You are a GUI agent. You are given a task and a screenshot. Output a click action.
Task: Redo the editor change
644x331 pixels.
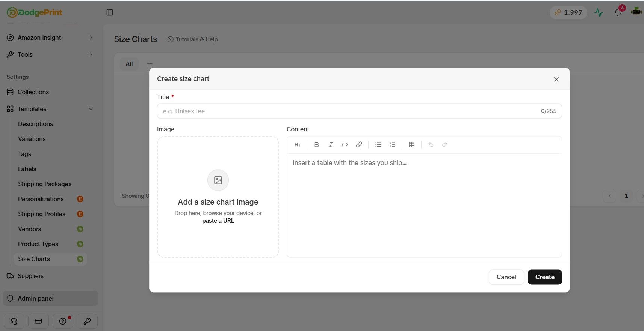pyautogui.click(x=445, y=145)
